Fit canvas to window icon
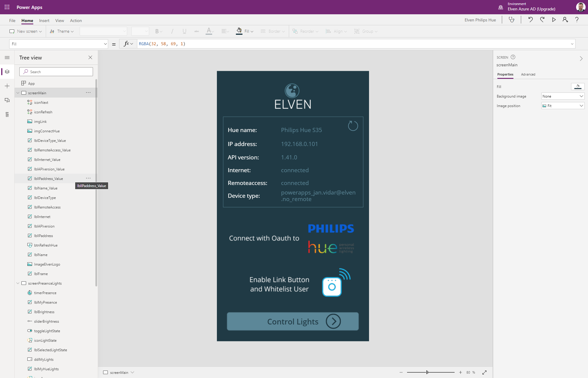 [x=484, y=372]
